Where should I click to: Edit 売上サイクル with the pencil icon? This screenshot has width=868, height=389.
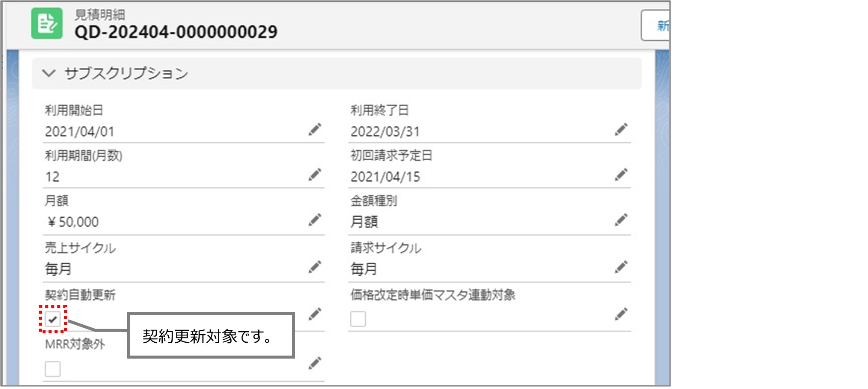pos(316,266)
